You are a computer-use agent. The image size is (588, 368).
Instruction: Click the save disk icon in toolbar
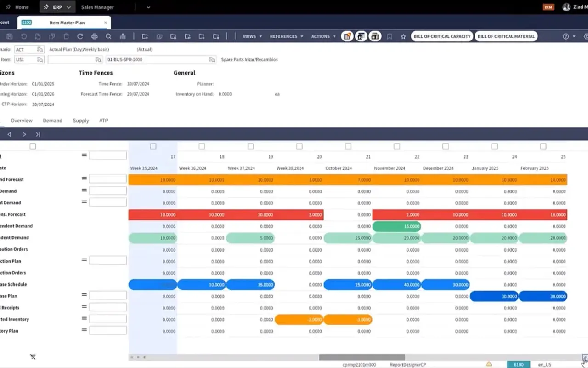click(x=10, y=36)
